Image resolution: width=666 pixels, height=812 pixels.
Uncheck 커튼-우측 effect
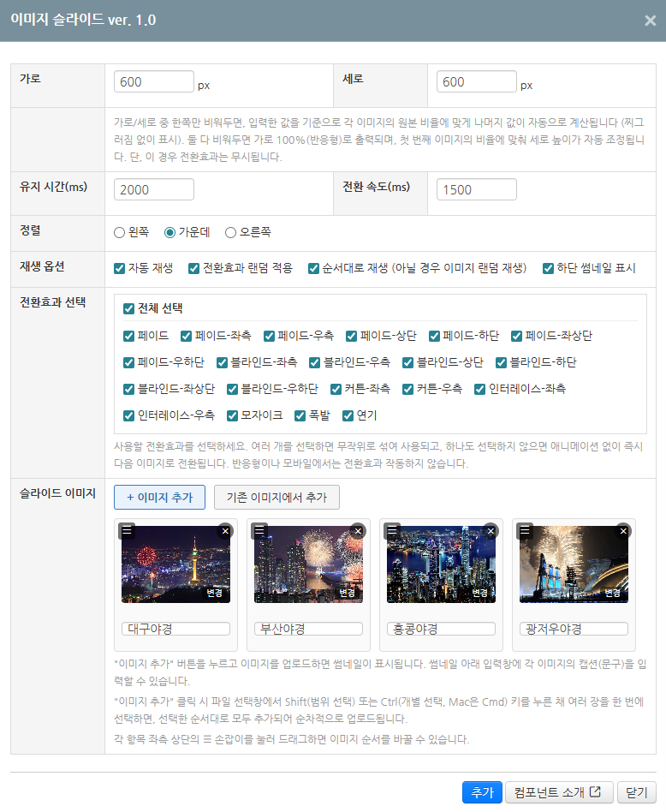407,389
